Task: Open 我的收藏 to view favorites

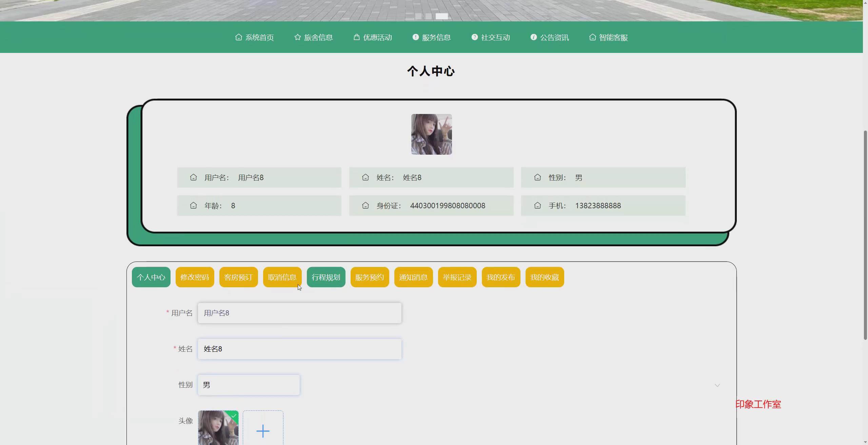Action: pyautogui.click(x=544, y=277)
